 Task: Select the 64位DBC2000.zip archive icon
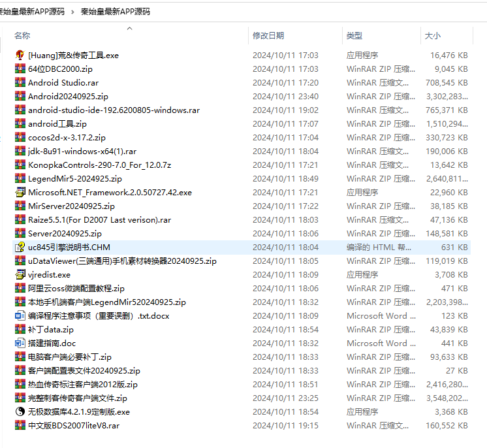pyautogui.click(x=20, y=69)
